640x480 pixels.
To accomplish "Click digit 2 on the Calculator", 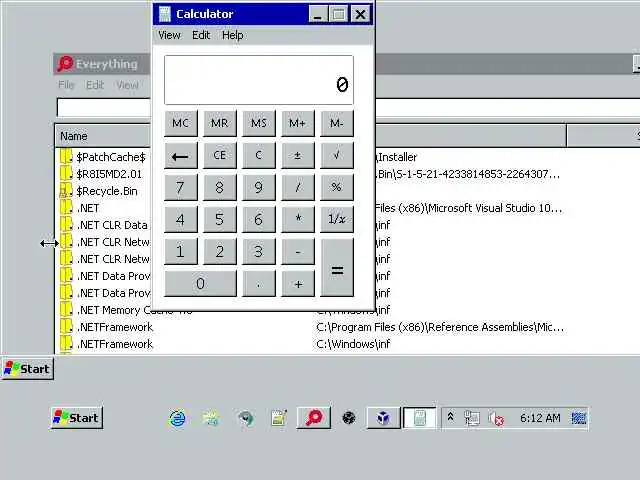I will (x=220, y=251).
